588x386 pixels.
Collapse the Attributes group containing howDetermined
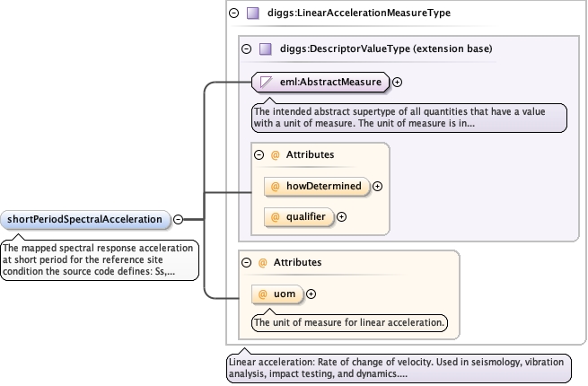click(x=259, y=154)
